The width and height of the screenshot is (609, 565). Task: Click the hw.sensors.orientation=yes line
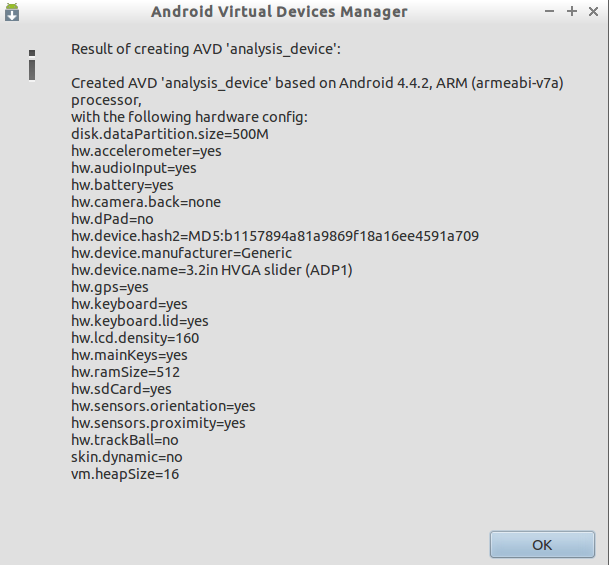pyautogui.click(x=163, y=406)
